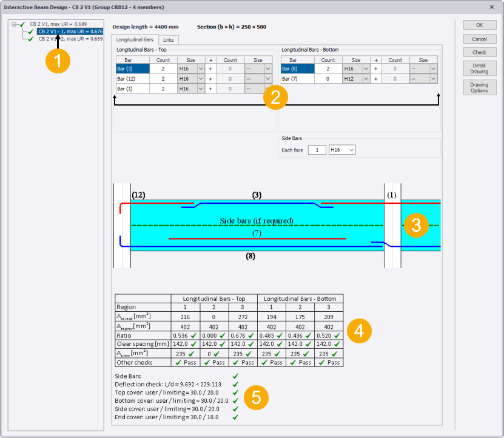Screen dimensions: 504x438
Task: Open the Detail Drawing
Action: pyautogui.click(x=479, y=68)
